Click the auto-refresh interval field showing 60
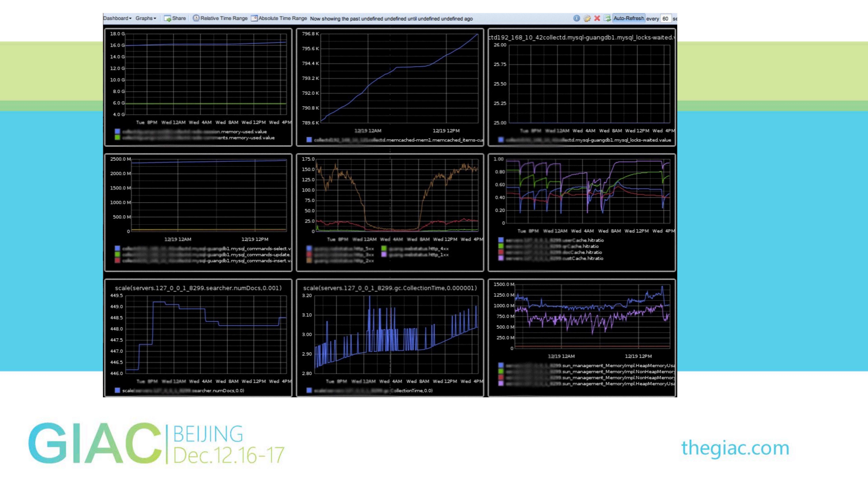This screenshot has height=488, width=868. click(x=666, y=18)
